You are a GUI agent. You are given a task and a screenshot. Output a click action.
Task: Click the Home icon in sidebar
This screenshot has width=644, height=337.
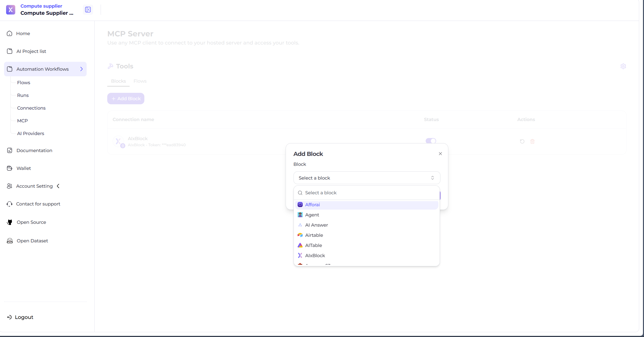tap(10, 34)
